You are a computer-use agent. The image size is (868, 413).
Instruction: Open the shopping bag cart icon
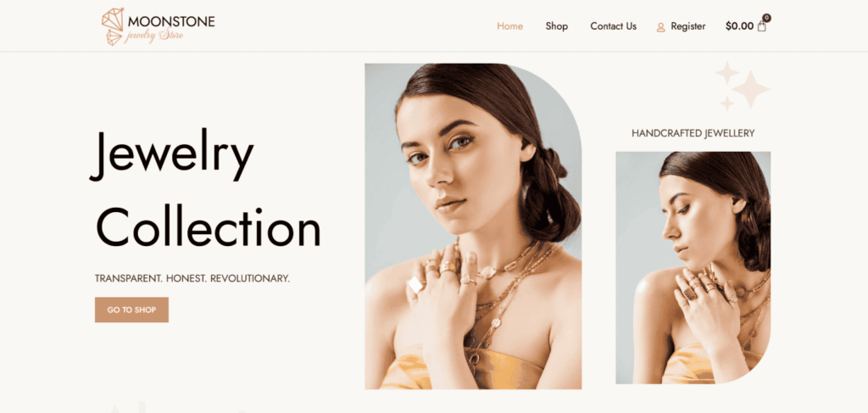tap(762, 26)
